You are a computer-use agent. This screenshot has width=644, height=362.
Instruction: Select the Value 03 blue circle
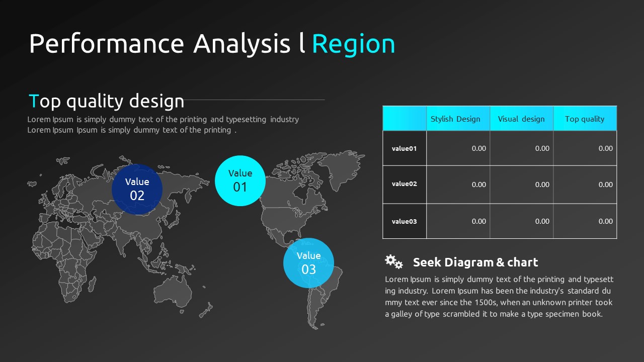tap(308, 263)
